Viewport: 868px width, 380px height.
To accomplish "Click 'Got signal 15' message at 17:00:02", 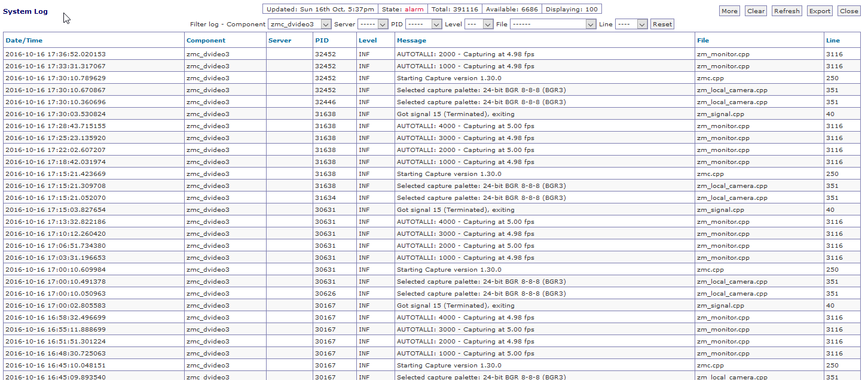I will [x=456, y=306].
